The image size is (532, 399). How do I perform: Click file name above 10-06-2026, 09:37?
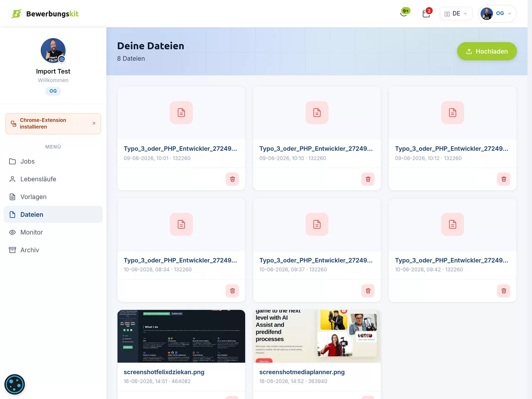(316, 260)
